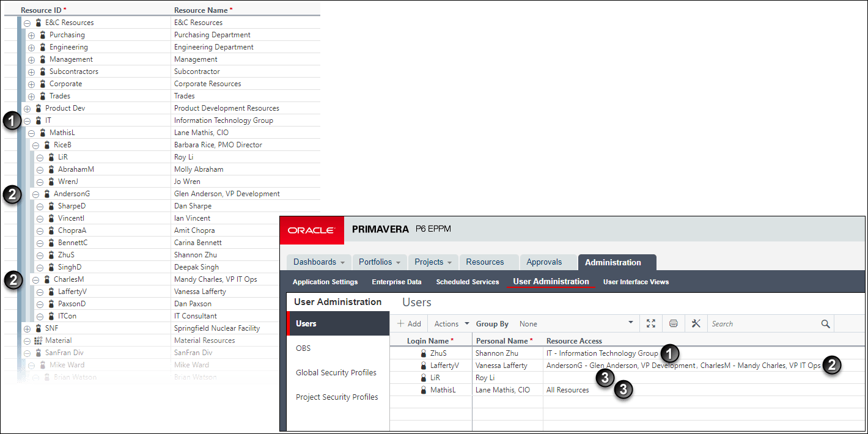This screenshot has height=434, width=868.
Task: Click the resource icon beside Corporate
Action: 43,84
